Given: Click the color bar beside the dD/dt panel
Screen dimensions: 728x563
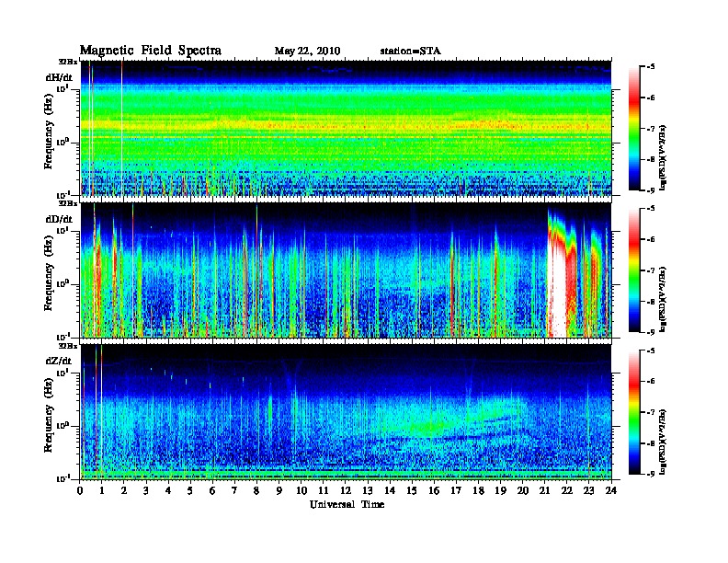Looking at the screenshot, I should click(x=634, y=270).
